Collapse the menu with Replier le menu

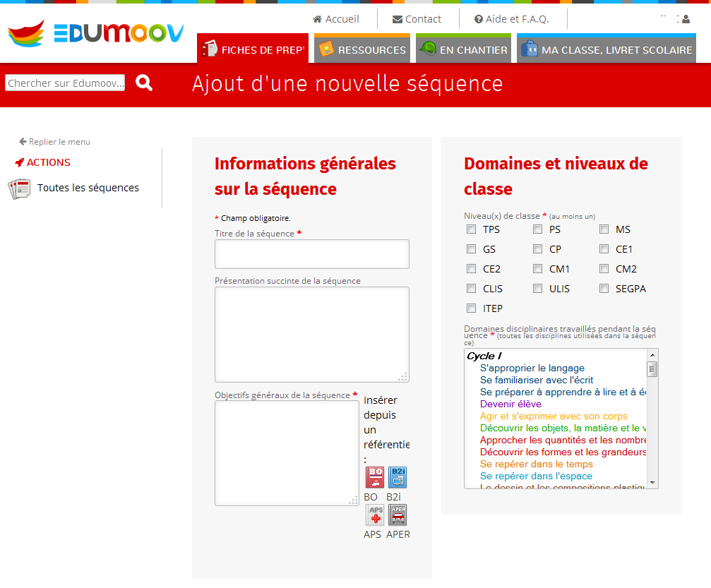(55, 142)
